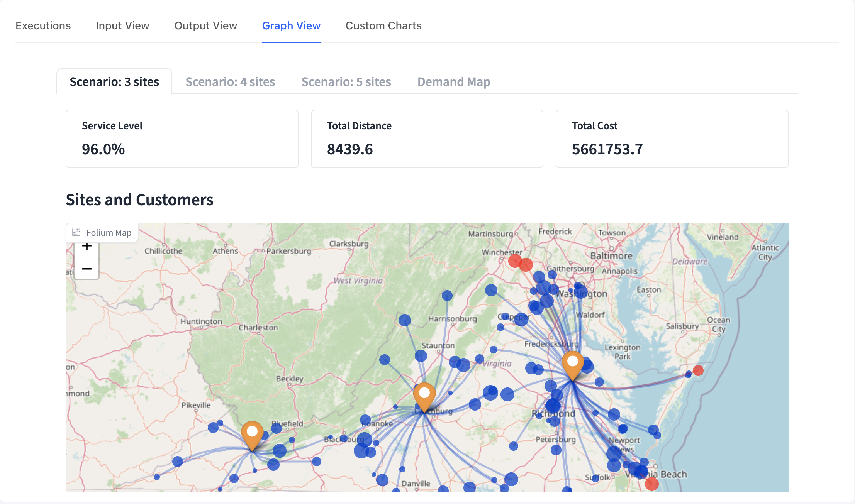The height and width of the screenshot is (504, 855).
Task: Click the Service Level metric card
Action: 182,139
